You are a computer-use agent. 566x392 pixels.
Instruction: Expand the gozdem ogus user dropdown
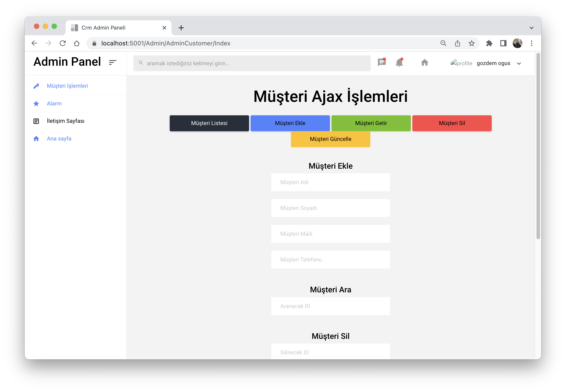tap(519, 63)
